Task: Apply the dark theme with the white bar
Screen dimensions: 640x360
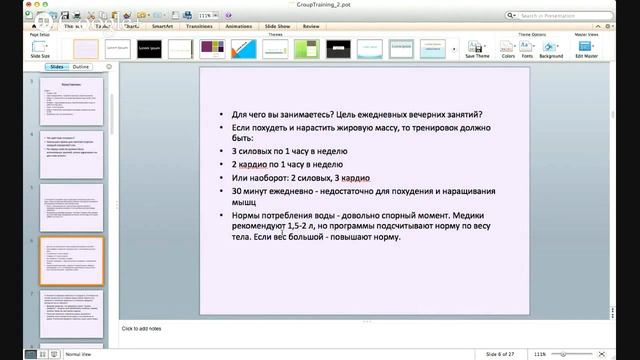Action: click(338, 49)
